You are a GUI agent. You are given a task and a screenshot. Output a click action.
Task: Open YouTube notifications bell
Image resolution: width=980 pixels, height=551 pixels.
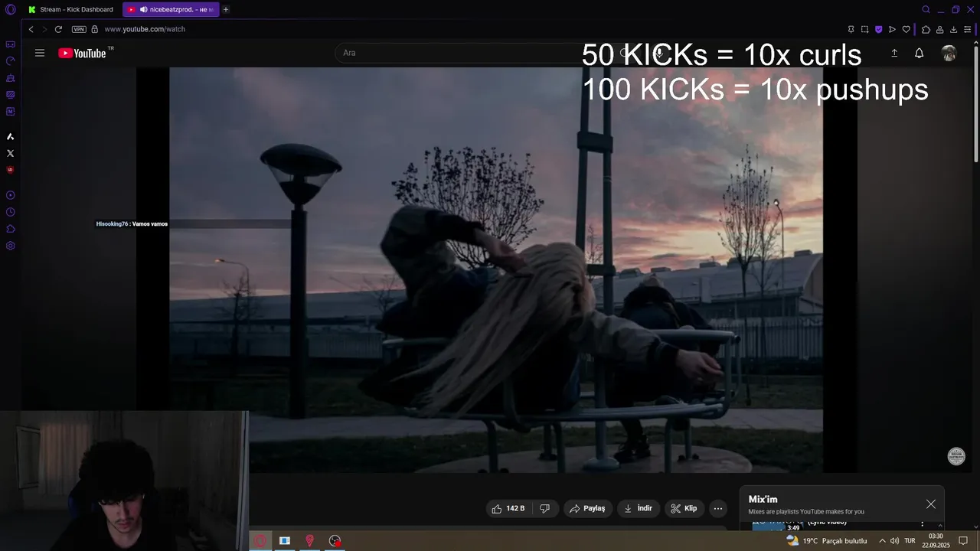(x=920, y=53)
